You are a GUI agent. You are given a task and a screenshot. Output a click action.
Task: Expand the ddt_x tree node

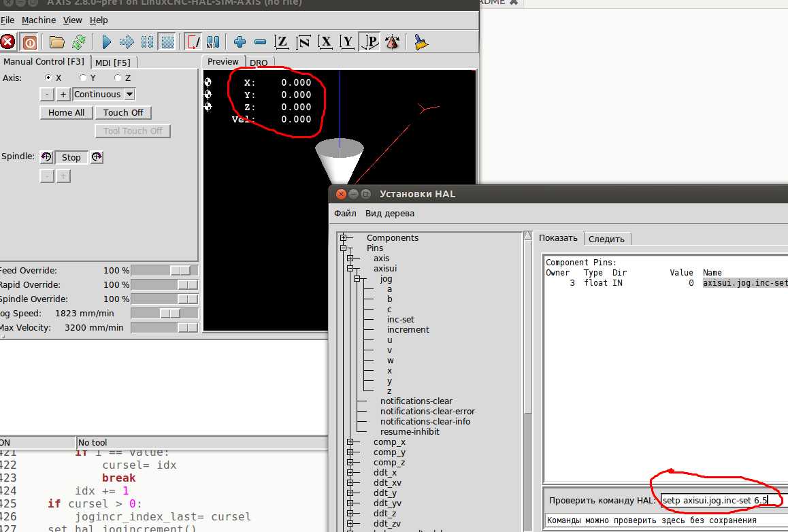(x=350, y=473)
